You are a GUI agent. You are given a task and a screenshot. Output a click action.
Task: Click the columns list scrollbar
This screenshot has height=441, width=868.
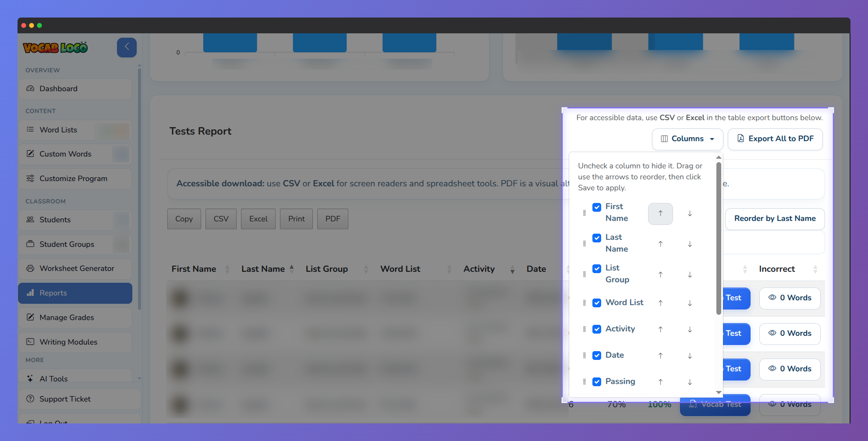point(719,238)
